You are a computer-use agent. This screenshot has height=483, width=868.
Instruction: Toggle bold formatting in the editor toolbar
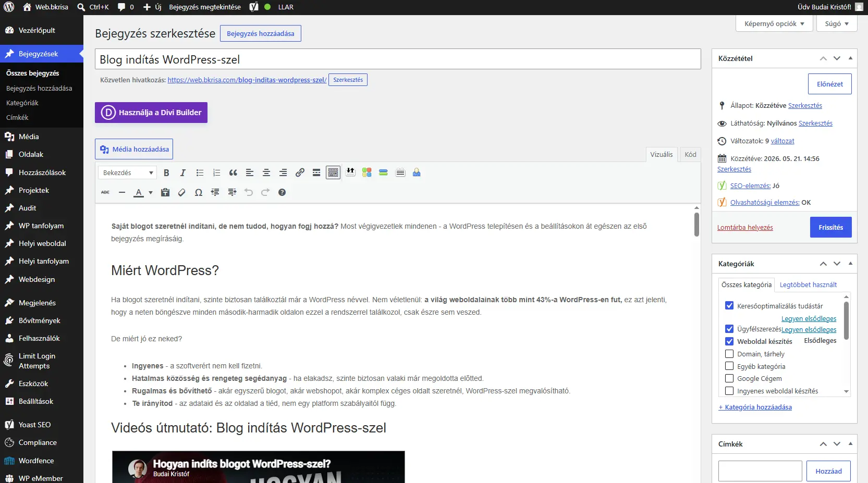pyautogui.click(x=166, y=172)
